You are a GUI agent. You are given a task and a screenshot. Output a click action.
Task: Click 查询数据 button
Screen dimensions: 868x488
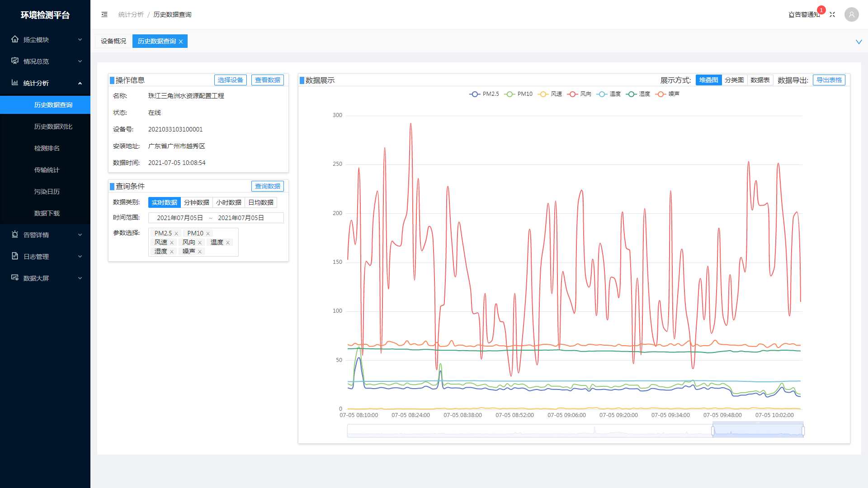coord(268,186)
